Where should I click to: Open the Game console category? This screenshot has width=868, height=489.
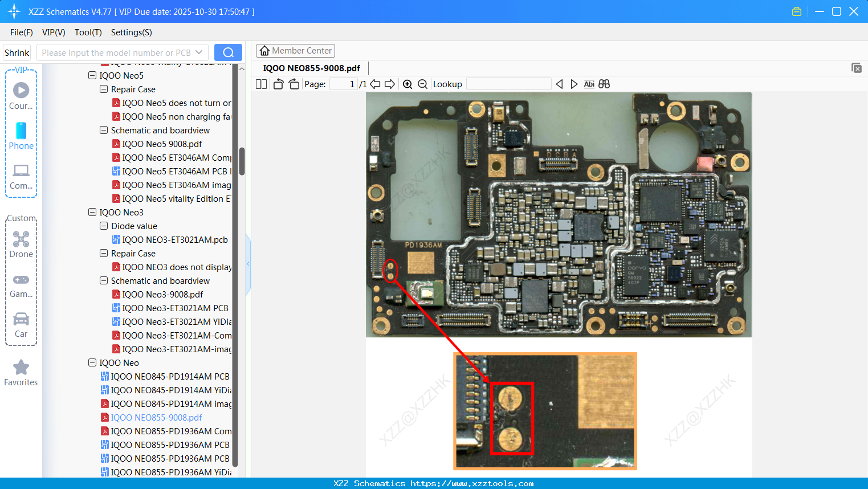21,286
